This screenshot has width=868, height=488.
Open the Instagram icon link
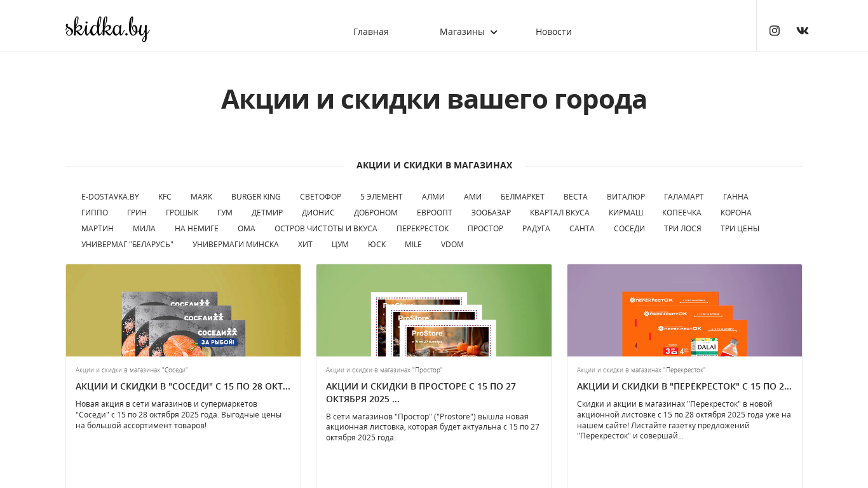[775, 30]
